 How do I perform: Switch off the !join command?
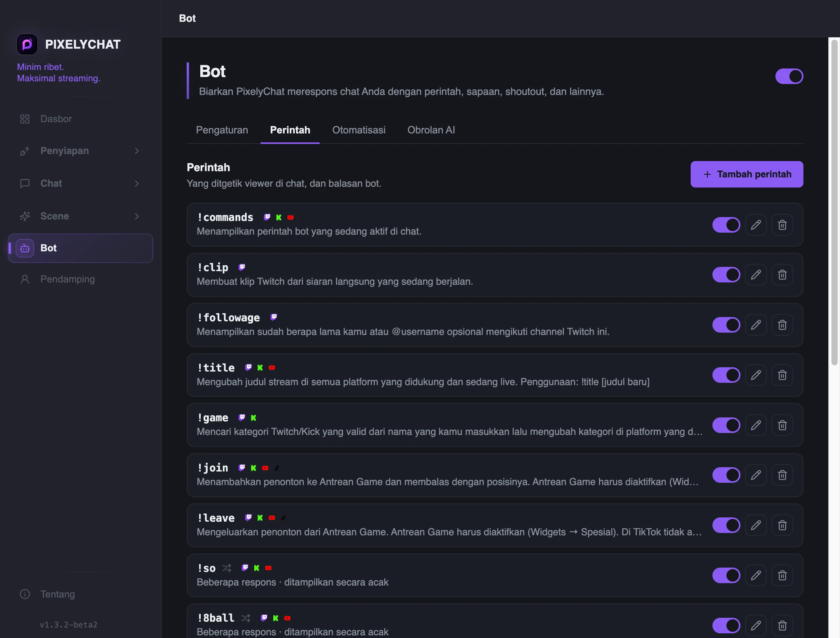tap(726, 475)
